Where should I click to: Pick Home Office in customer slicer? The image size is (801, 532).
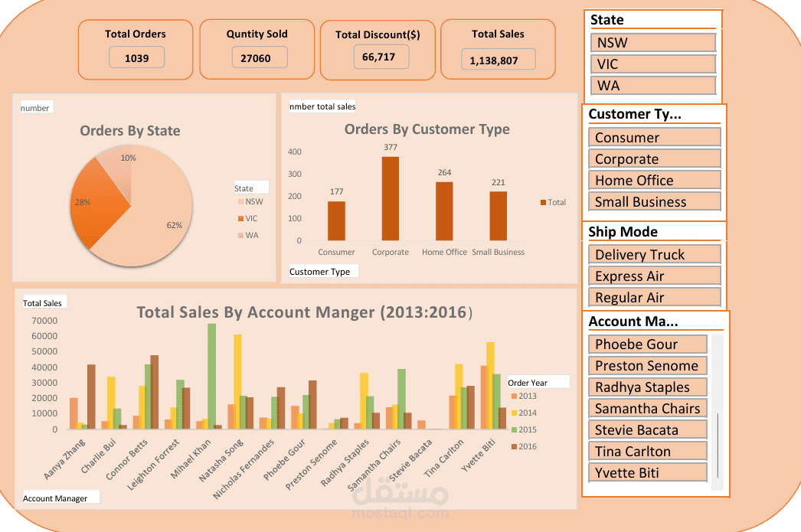[655, 180]
